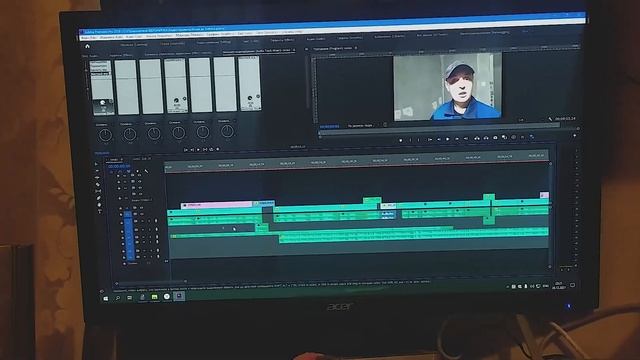This screenshot has width=640, height=360.
Task: Open Windows Start menu
Action: [106, 299]
